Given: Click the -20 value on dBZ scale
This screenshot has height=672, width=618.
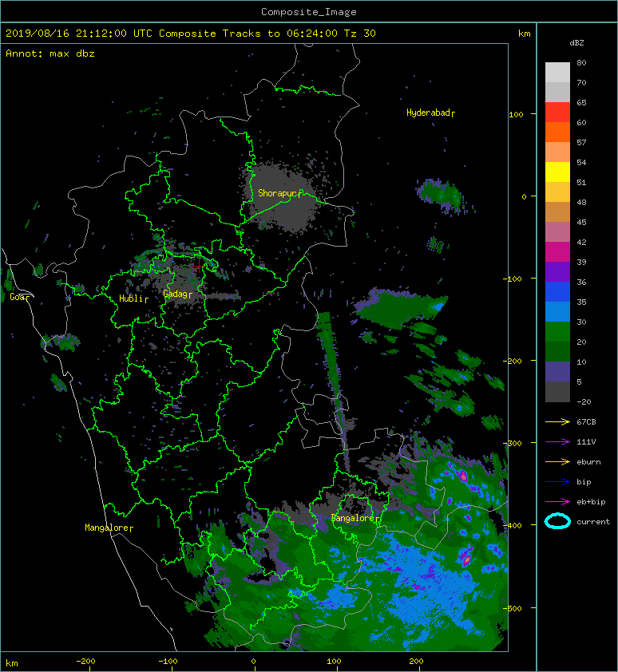Looking at the screenshot, I should pyautogui.click(x=584, y=402).
